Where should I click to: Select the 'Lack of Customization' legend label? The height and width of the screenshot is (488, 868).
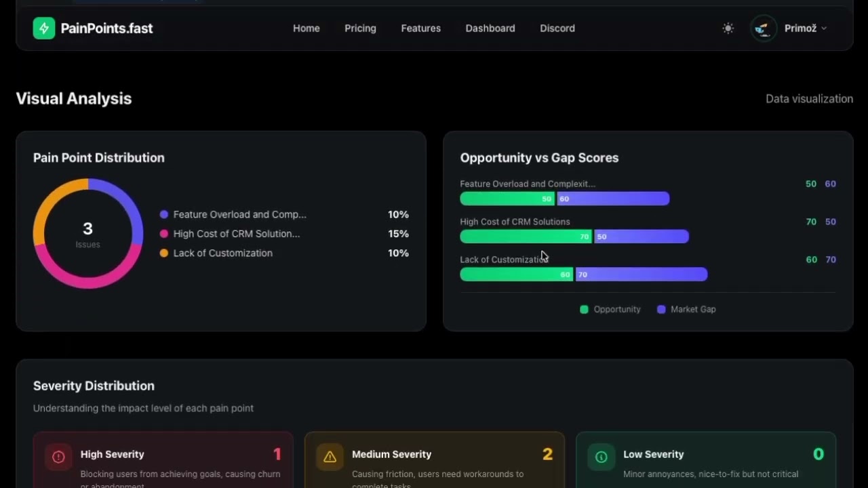click(x=223, y=253)
